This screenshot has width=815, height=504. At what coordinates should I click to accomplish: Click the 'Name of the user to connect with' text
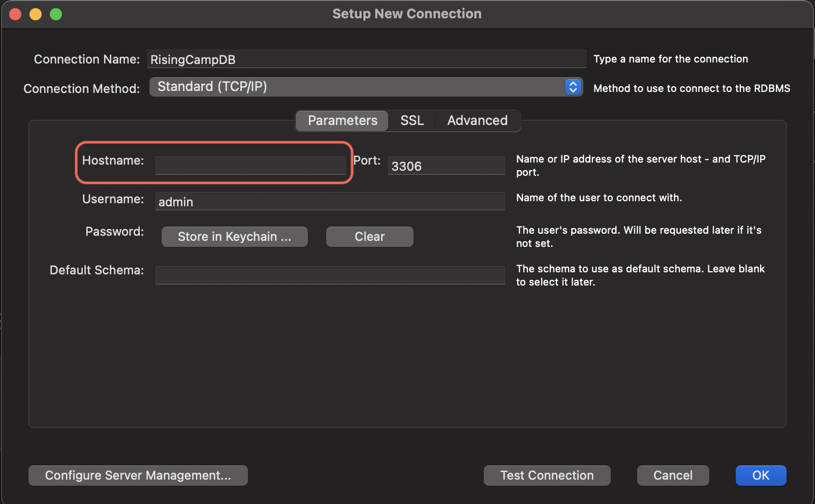[x=599, y=198]
